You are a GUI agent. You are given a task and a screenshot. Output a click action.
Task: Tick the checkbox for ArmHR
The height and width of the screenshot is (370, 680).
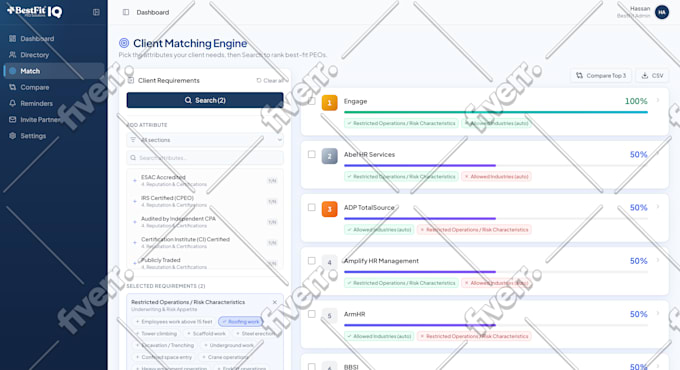[x=311, y=314]
